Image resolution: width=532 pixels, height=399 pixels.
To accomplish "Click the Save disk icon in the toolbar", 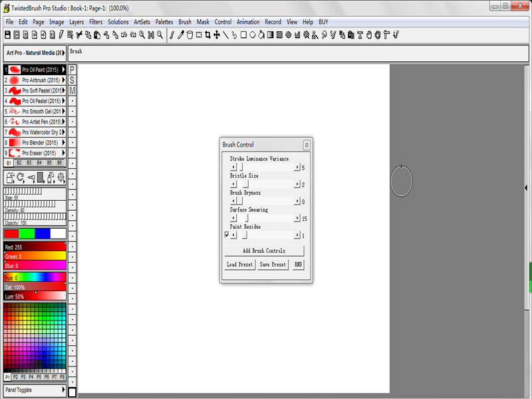I will 7,35.
